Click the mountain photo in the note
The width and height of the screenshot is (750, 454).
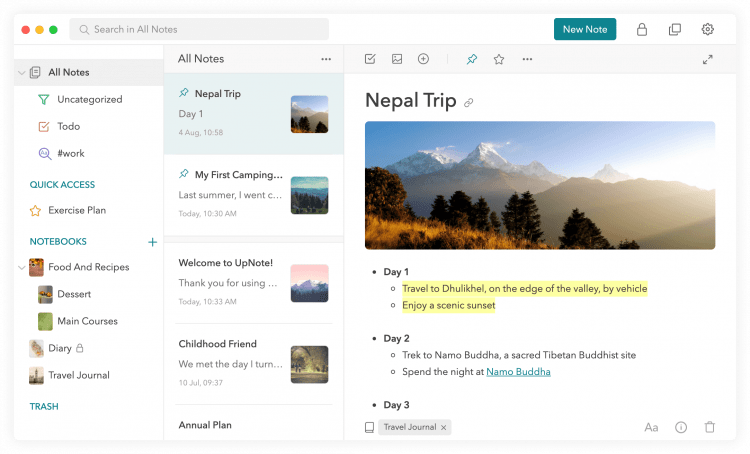(x=540, y=186)
